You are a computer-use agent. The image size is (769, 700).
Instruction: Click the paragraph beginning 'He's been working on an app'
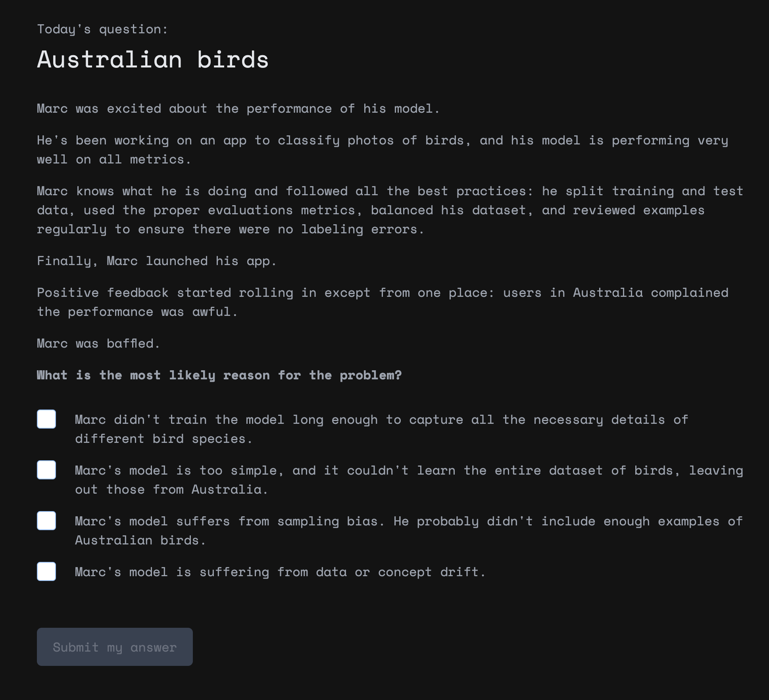[383, 150]
